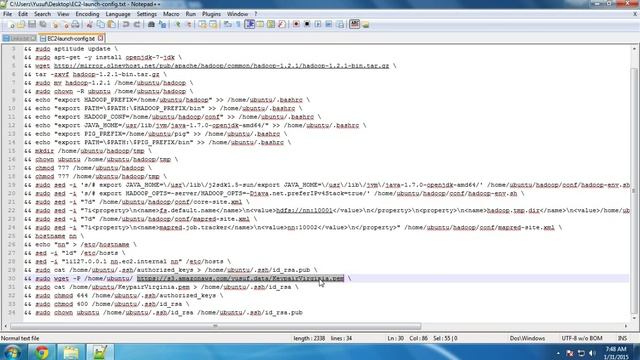The width and height of the screenshot is (640, 360).
Task: Switch to the inactive first document tab
Action: [19, 38]
